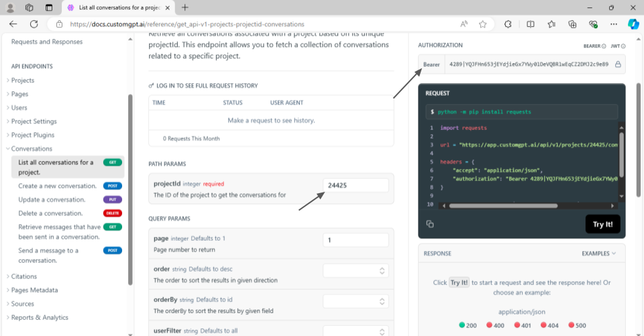Click the projectId input field

(x=356, y=185)
